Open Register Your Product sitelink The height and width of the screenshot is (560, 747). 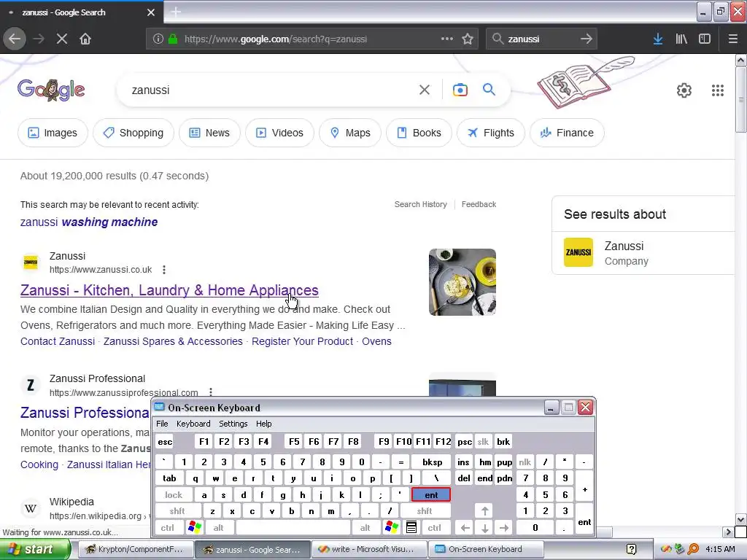[x=303, y=341]
